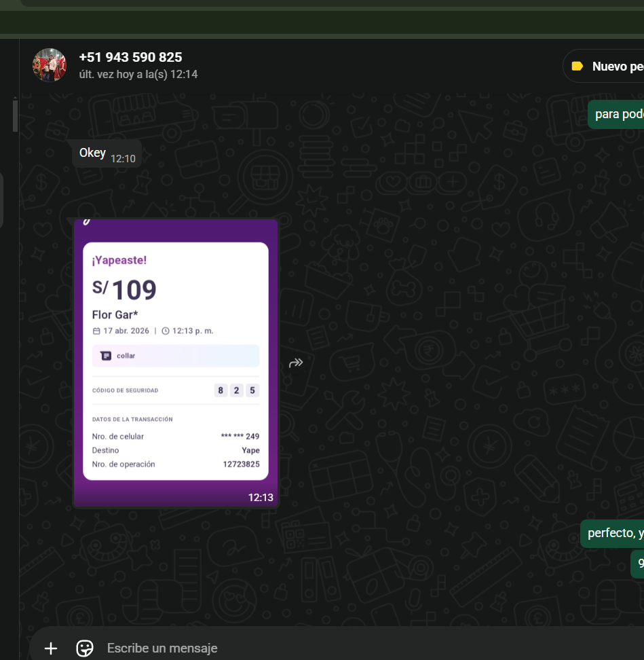Click the forward arrow beside the receipt

coord(296,363)
